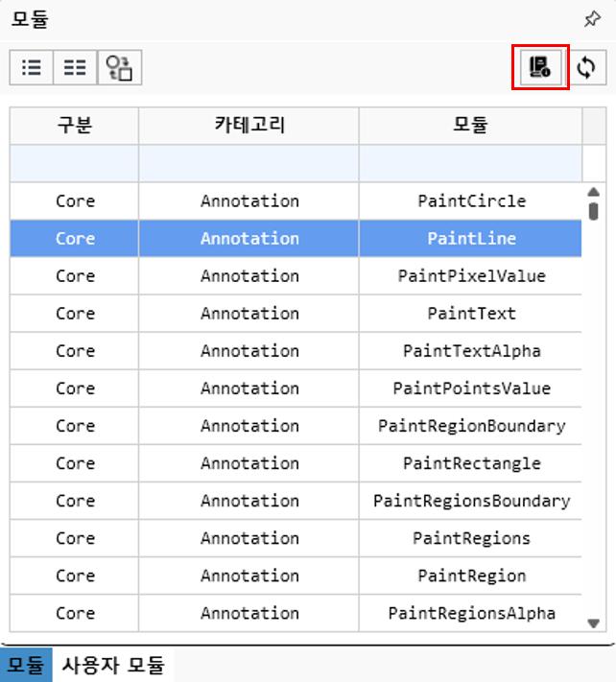Click the 모듈 column header

pos(470,126)
